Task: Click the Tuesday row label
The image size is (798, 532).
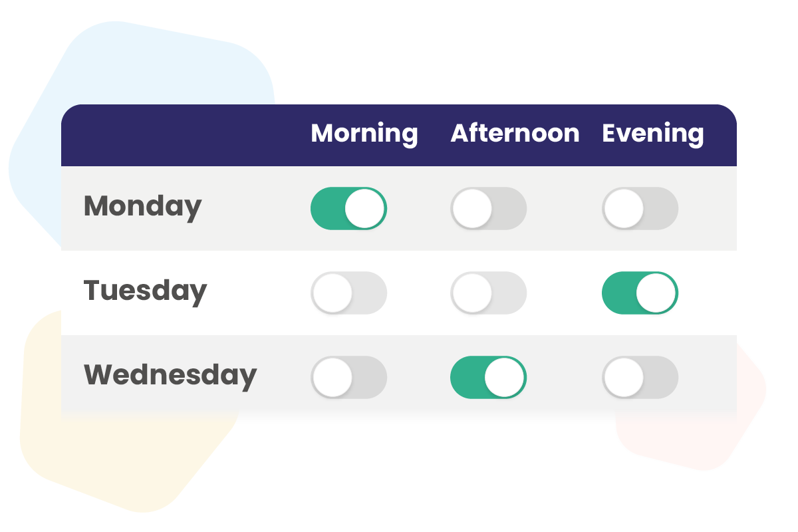Action: pyautogui.click(x=145, y=291)
